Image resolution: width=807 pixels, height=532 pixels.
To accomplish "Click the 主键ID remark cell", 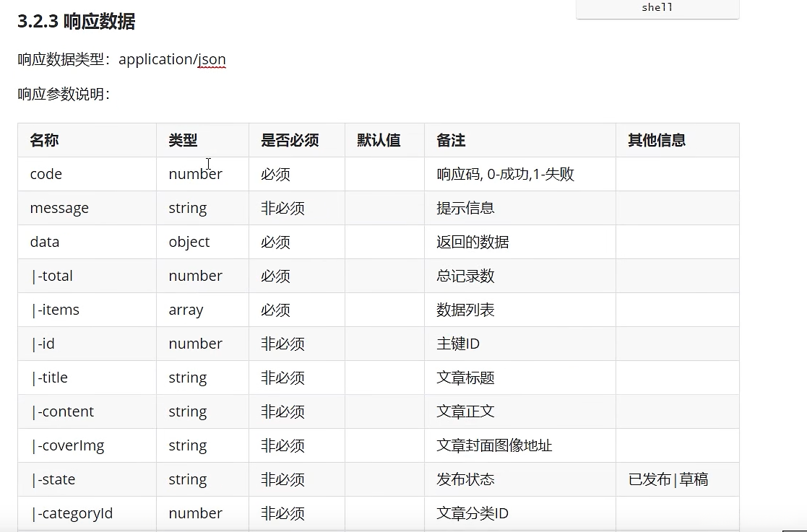I will [x=520, y=344].
